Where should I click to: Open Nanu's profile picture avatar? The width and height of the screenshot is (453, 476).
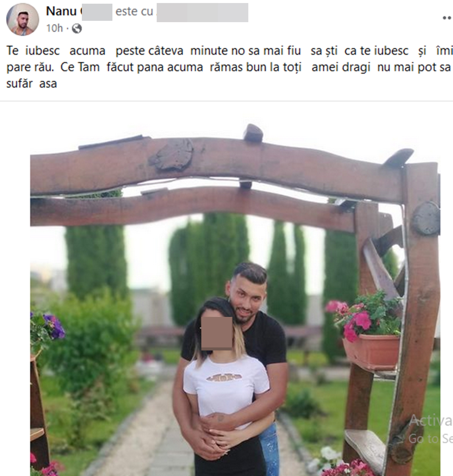tap(22, 19)
